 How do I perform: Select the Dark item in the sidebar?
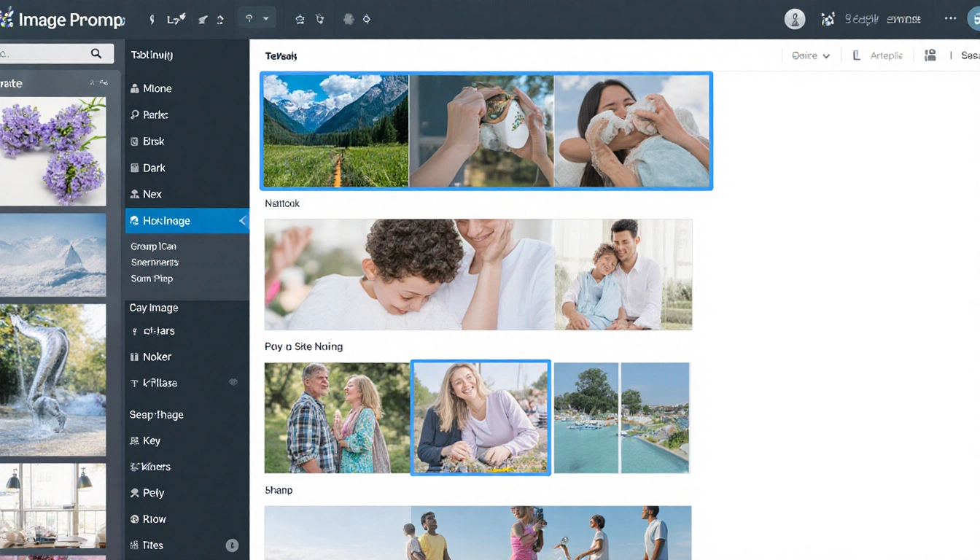point(154,168)
